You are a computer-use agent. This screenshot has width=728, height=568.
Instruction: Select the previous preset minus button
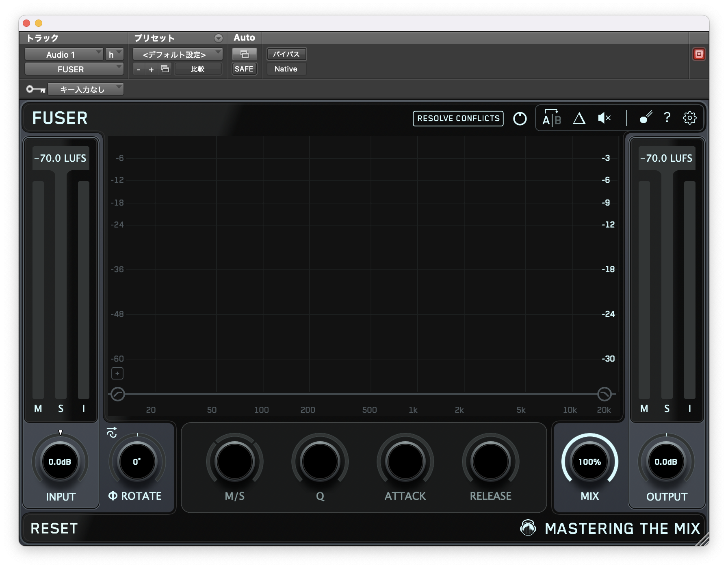tap(139, 69)
